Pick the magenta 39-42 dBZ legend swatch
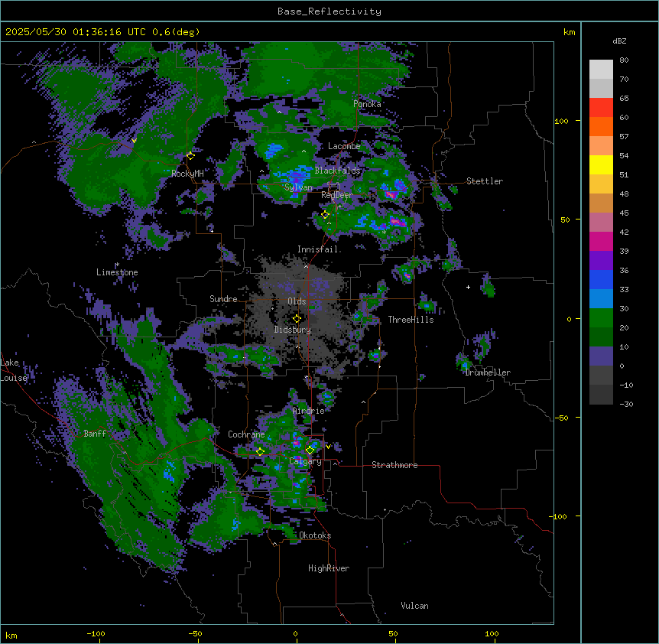This screenshot has height=644, width=659. [x=601, y=241]
